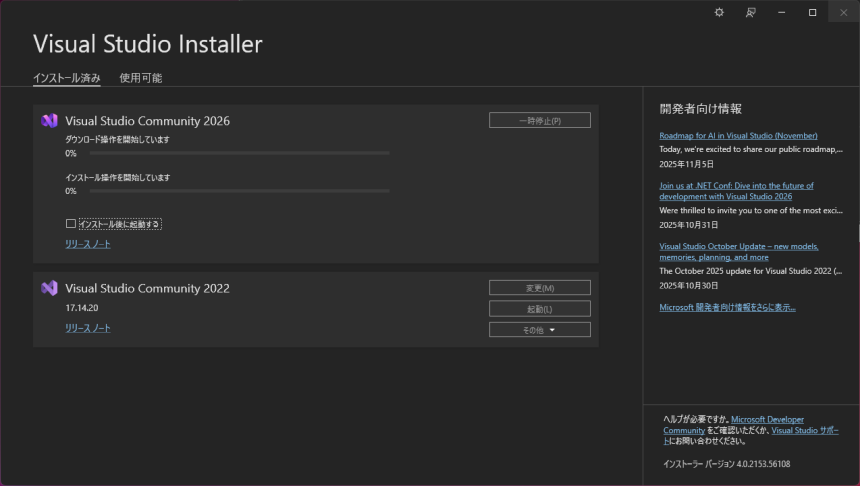
Task: Open the Roadmap for AI in Visual Studio article
Action: coord(738,135)
